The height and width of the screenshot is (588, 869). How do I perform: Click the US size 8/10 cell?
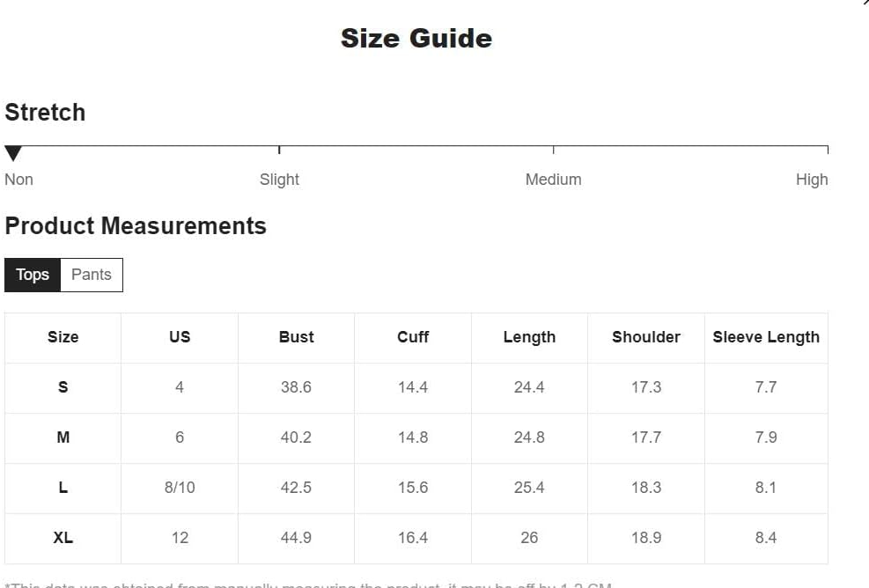180,488
